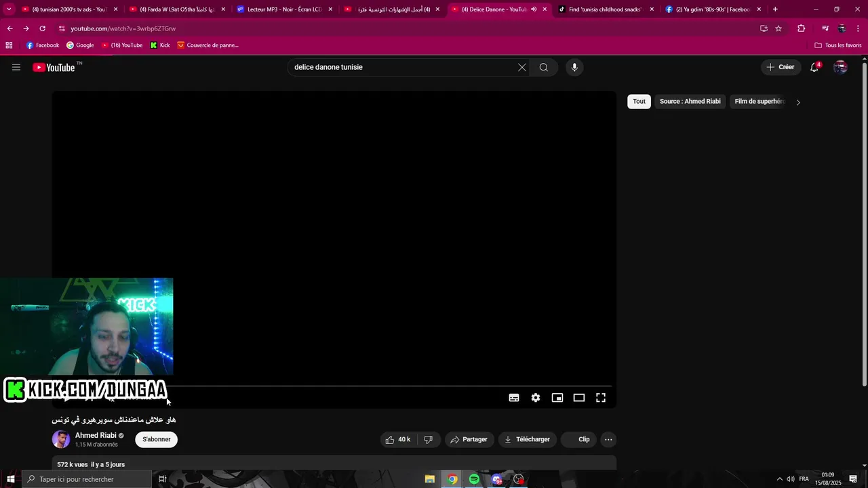Screen dimensions: 868x488
Task: Click the address bar URL
Action: (x=123, y=28)
